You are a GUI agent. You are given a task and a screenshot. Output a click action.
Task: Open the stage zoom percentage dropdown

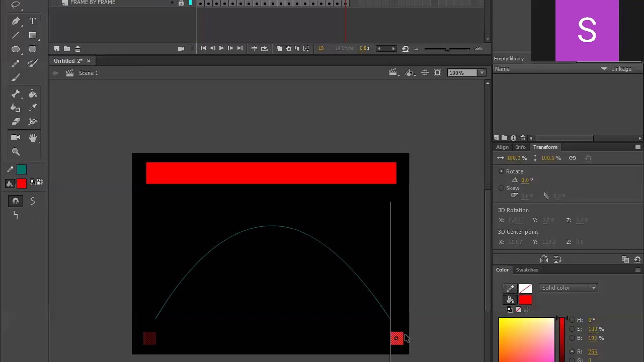coord(482,73)
